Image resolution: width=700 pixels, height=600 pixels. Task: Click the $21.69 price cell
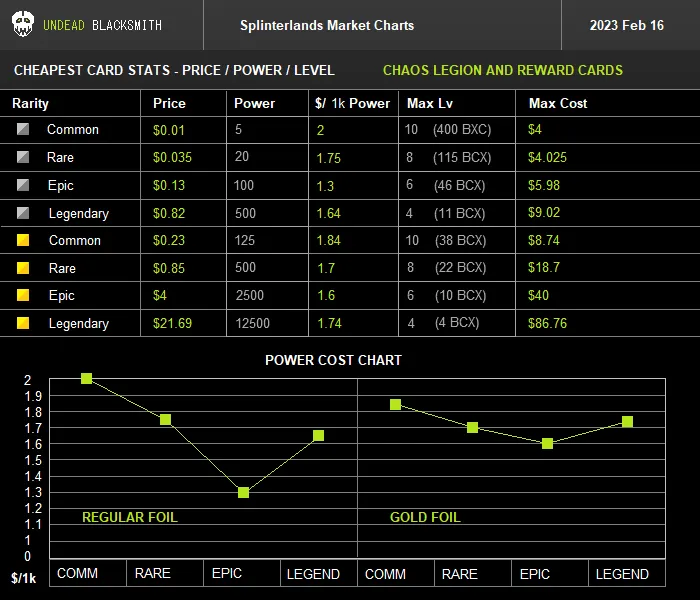click(172, 323)
